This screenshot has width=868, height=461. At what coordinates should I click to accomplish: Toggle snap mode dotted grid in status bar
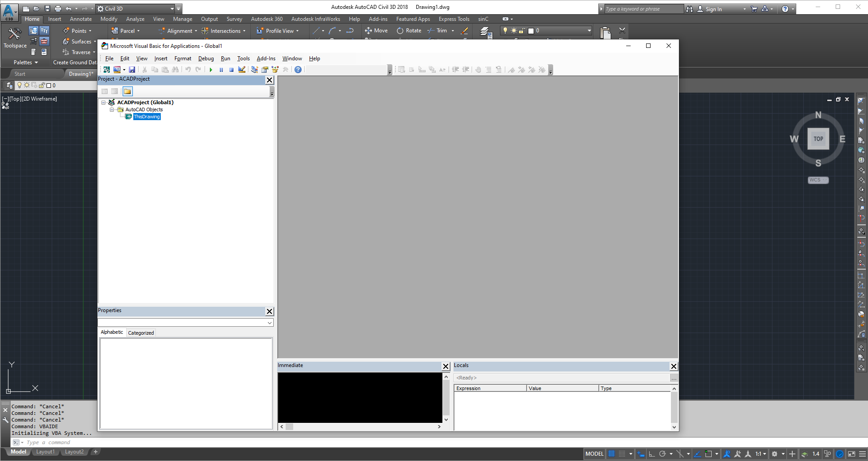click(x=622, y=453)
